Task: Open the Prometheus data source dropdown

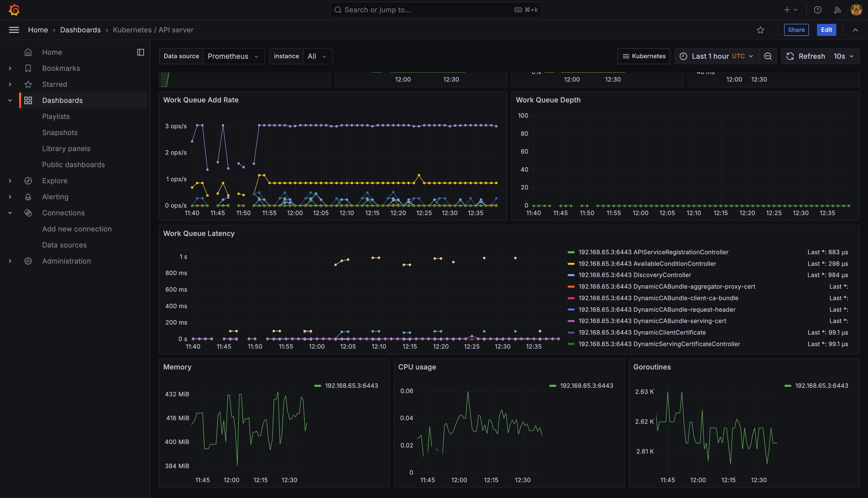Action: [234, 56]
